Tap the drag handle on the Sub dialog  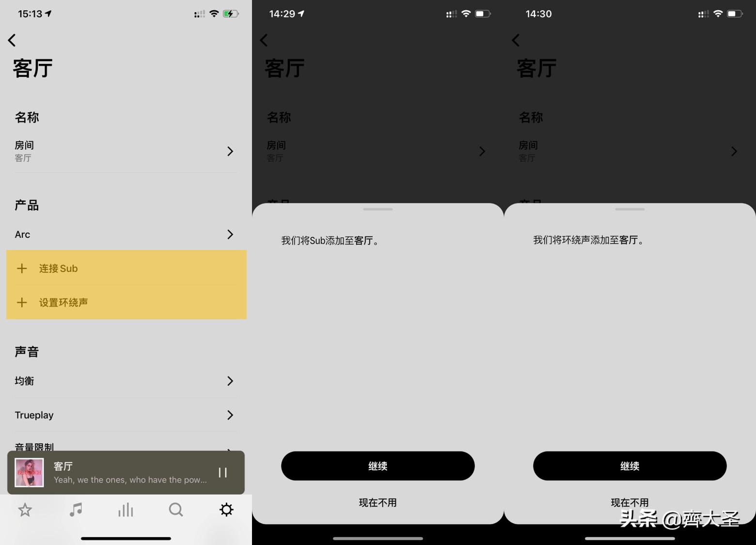click(378, 209)
